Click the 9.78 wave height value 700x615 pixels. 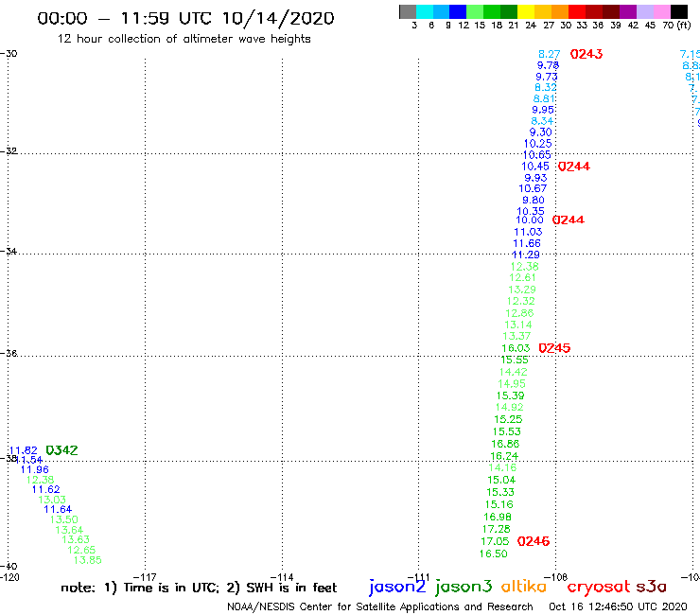(548, 65)
